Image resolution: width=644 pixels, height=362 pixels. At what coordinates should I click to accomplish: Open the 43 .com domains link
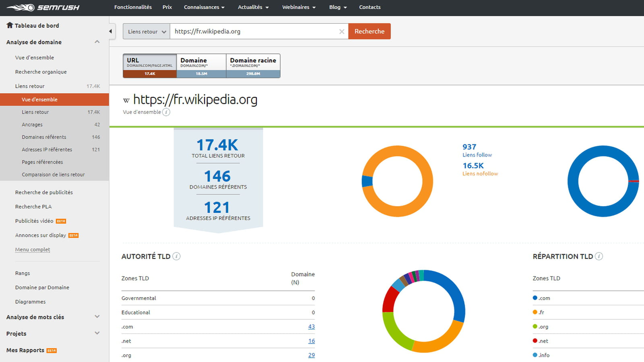tap(312, 327)
